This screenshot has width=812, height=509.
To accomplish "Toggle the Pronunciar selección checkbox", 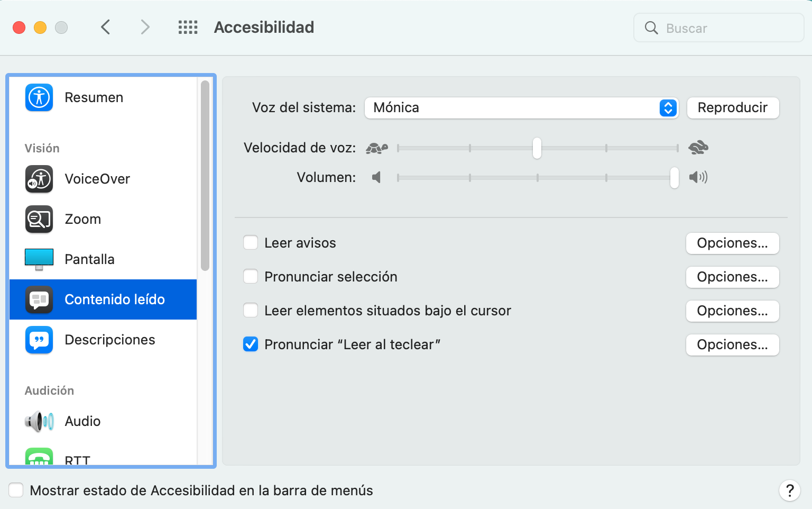I will tap(251, 277).
